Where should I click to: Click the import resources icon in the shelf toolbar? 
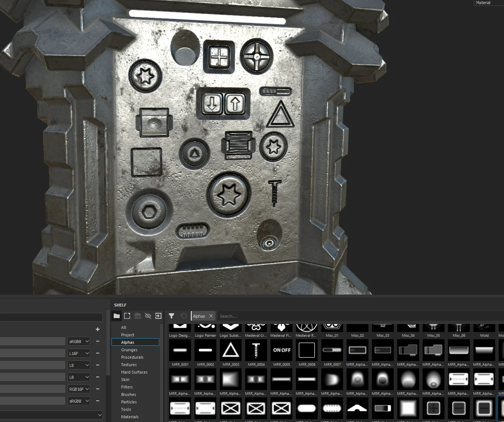158,316
